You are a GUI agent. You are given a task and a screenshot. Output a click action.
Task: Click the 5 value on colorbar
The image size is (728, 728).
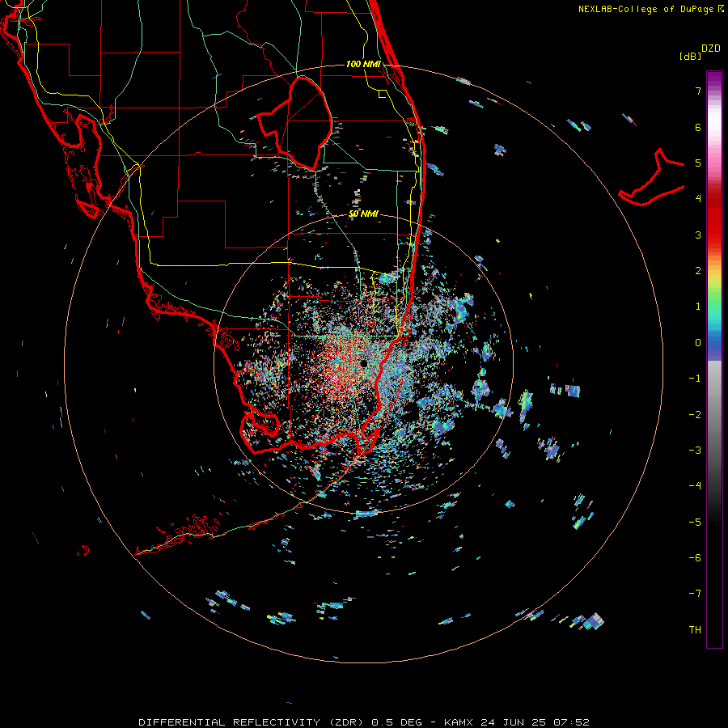pyautogui.click(x=698, y=163)
